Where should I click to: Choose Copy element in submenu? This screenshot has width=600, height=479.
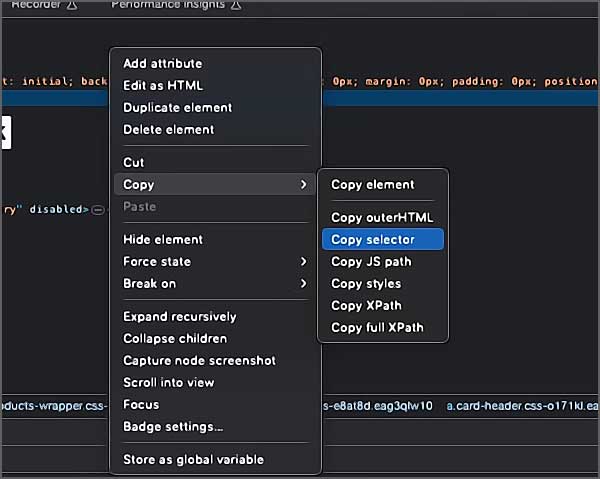[383, 184]
